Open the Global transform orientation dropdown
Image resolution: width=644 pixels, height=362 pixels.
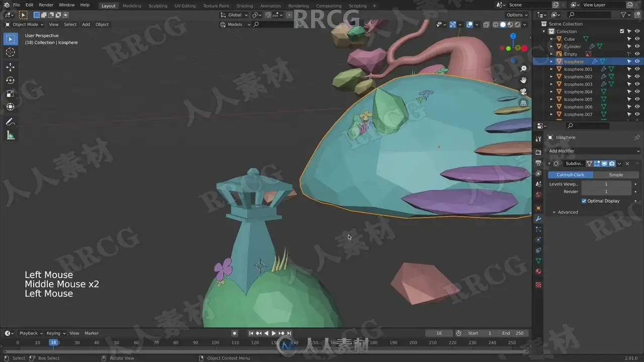[x=234, y=15]
